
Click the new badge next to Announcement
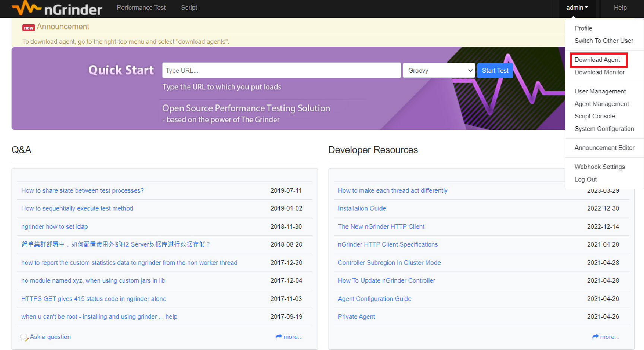point(29,28)
